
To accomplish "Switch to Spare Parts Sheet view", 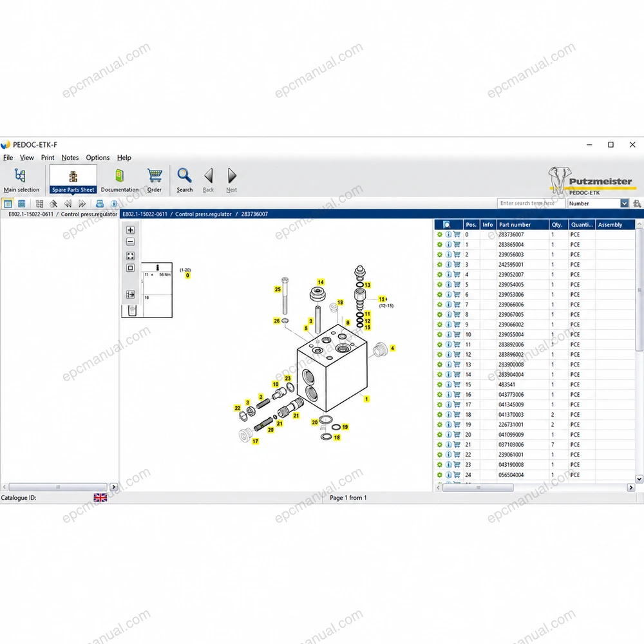I will (x=73, y=180).
